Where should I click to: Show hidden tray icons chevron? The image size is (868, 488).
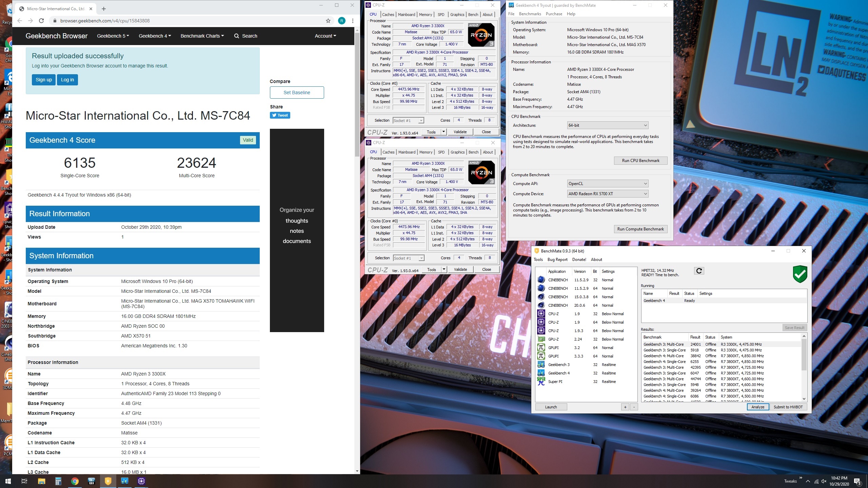tap(808, 481)
